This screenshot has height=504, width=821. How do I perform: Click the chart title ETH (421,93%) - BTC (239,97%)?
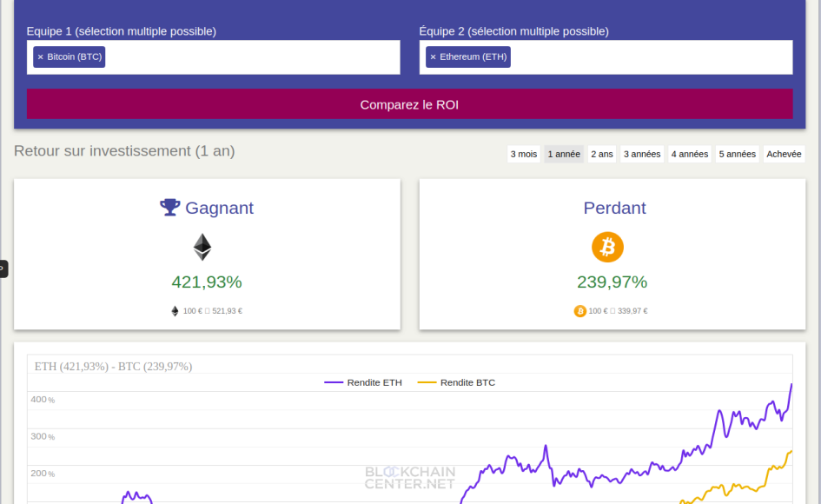113,366
